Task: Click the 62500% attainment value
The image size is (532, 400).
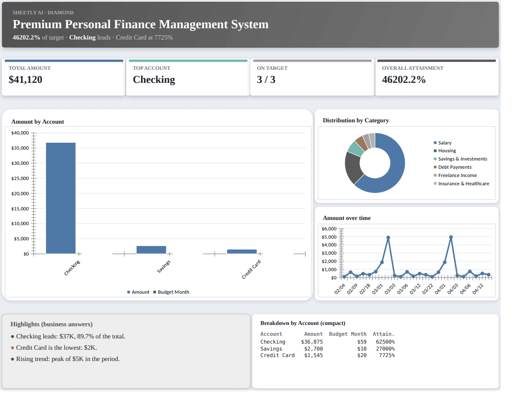Action: (385, 342)
